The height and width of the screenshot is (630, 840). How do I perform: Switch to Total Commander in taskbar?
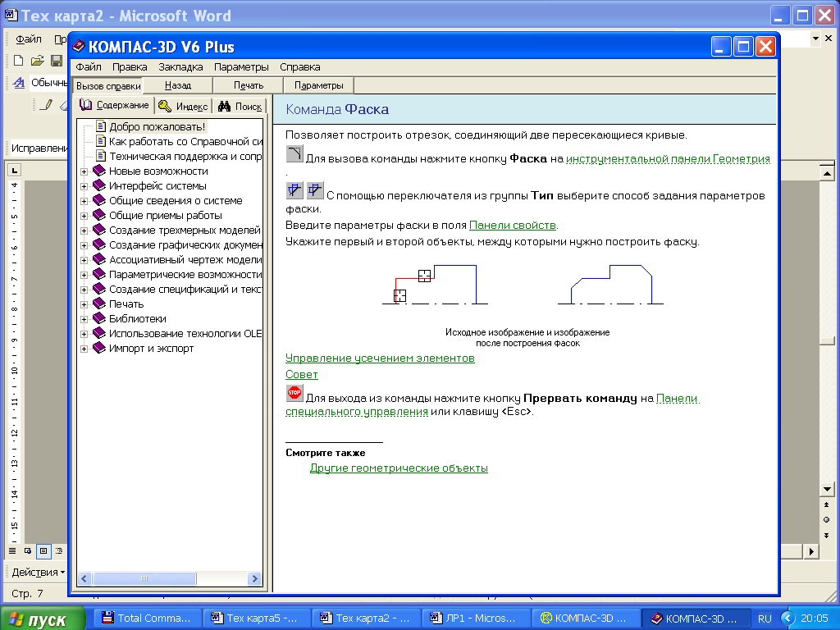tap(147, 619)
